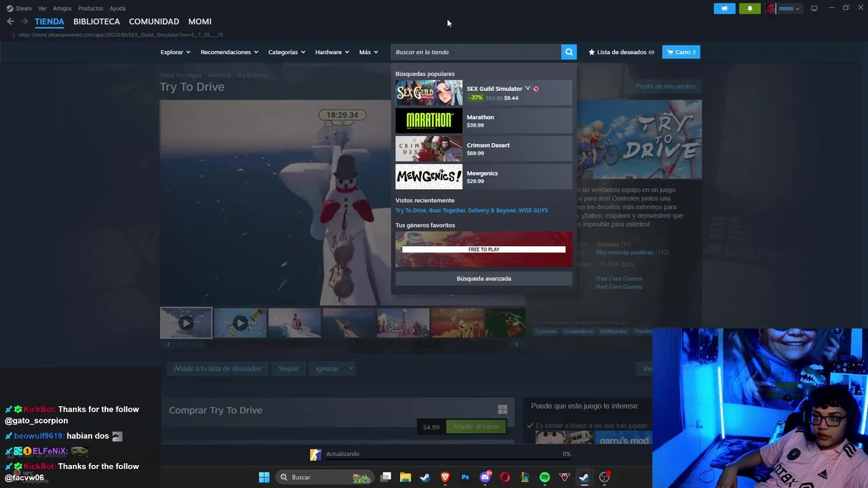Expand the Más dropdown

coord(368,52)
